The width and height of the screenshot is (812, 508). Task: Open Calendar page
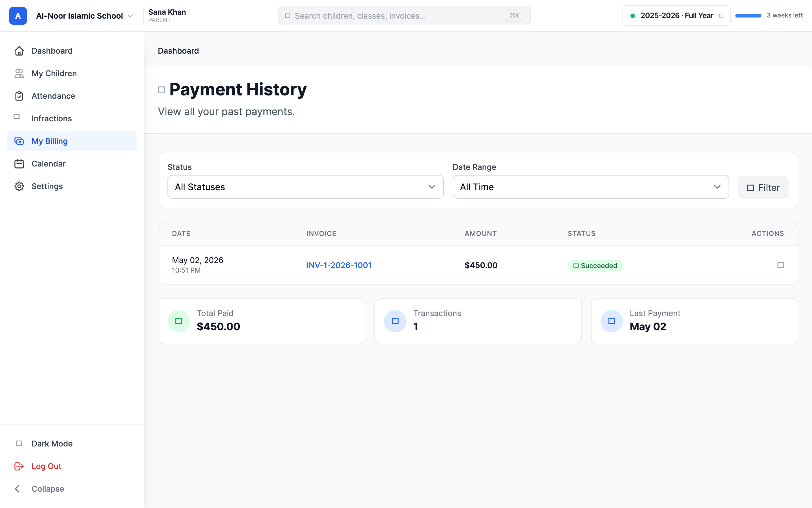pyautogui.click(x=72, y=164)
